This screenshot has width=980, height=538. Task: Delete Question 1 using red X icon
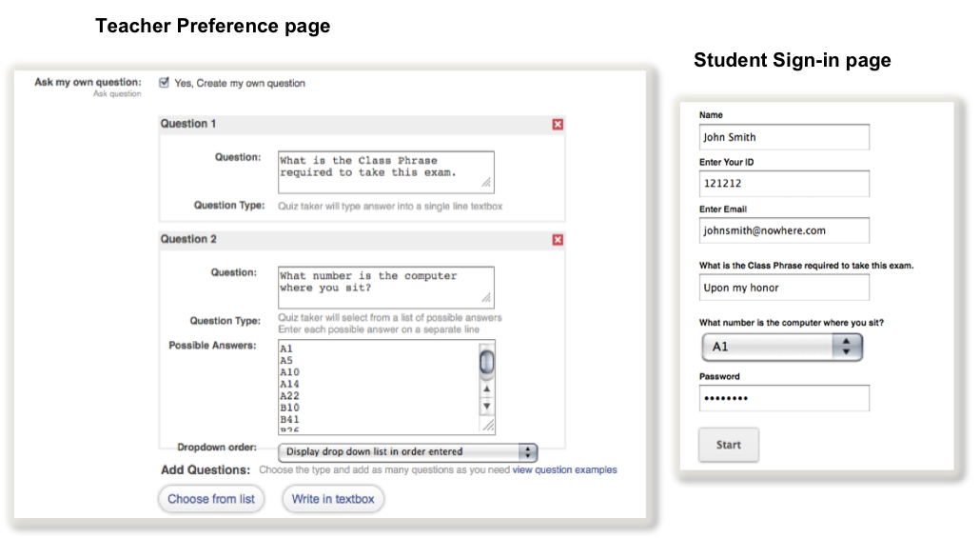tap(558, 124)
